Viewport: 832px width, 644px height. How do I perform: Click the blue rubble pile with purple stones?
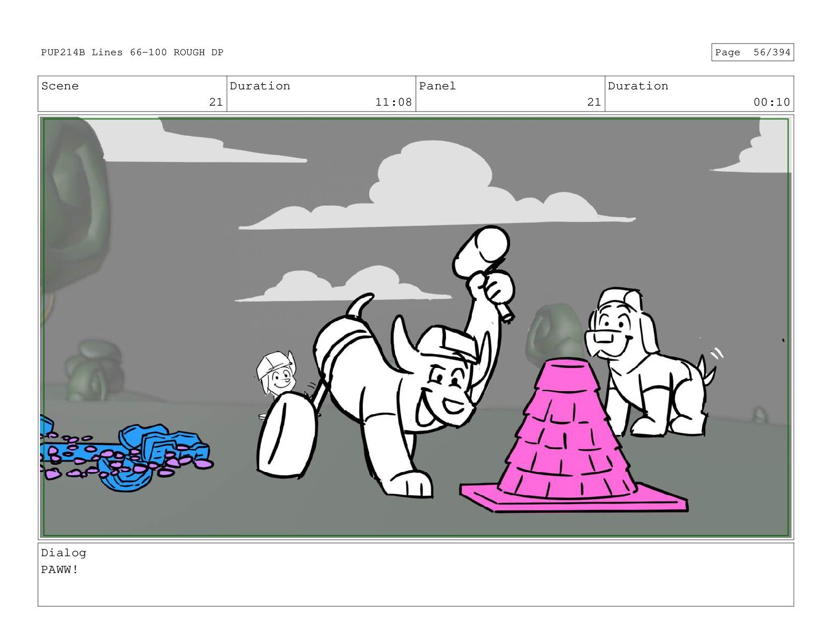coord(126,454)
